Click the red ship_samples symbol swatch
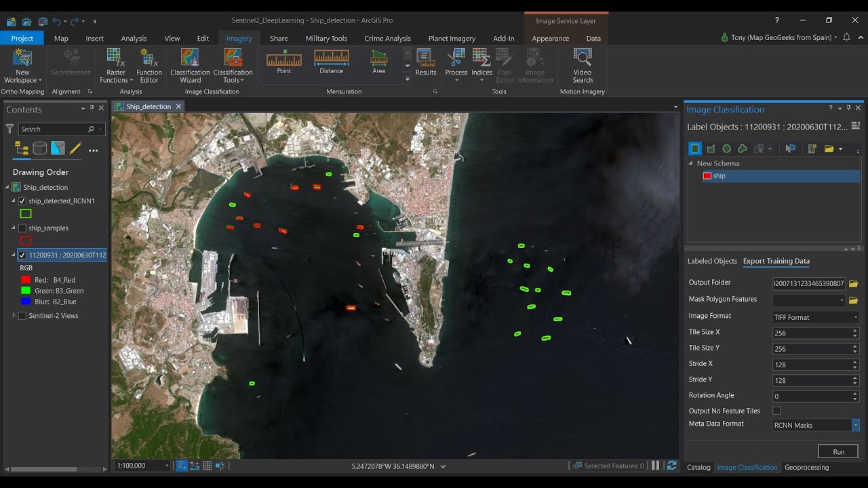Image resolution: width=868 pixels, height=488 pixels. tap(26, 241)
